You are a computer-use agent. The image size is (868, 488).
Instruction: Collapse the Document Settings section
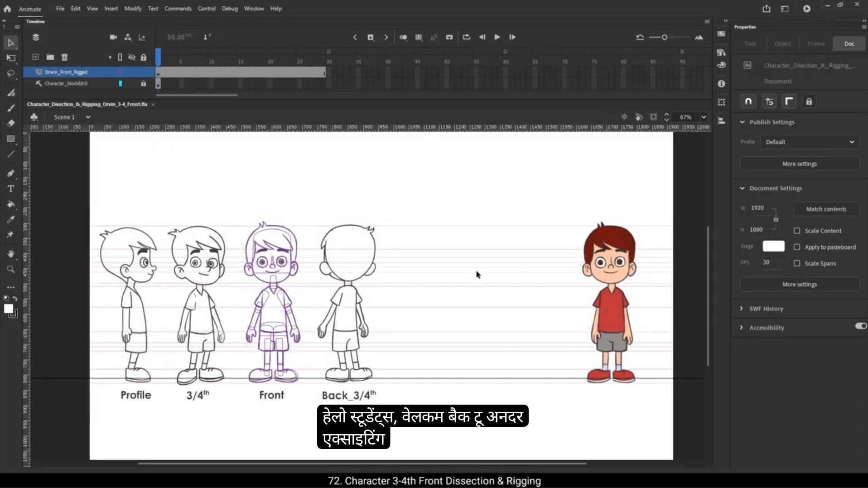742,188
